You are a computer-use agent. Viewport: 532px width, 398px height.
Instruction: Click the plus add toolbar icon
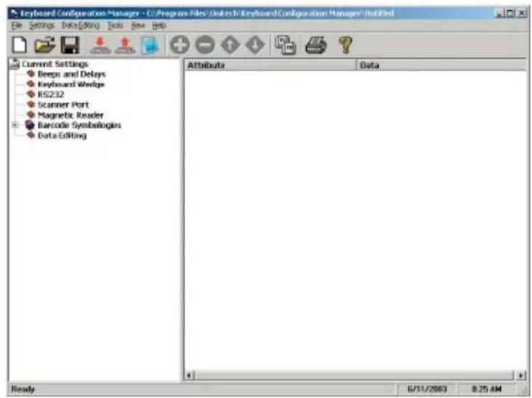point(180,45)
